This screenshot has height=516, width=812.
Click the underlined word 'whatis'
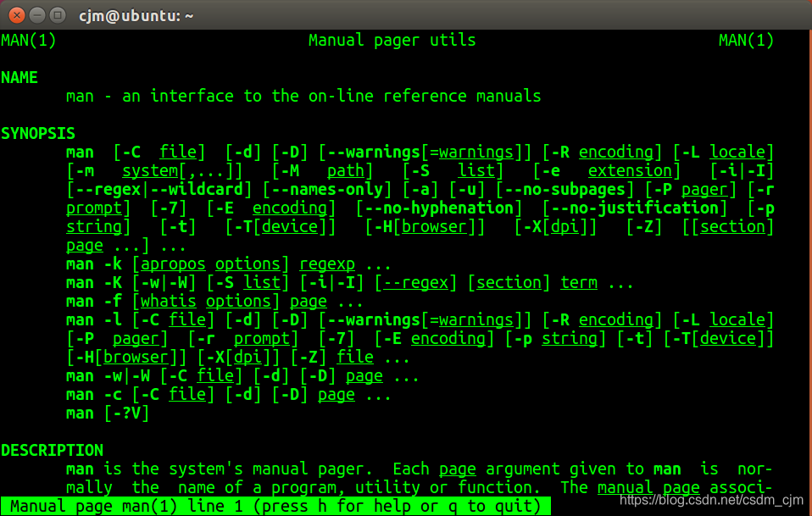pos(169,302)
